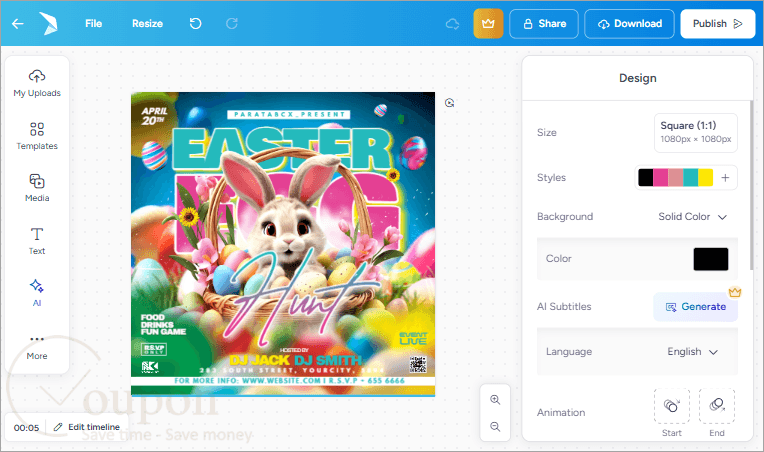Add a new style with plus icon

point(725,178)
